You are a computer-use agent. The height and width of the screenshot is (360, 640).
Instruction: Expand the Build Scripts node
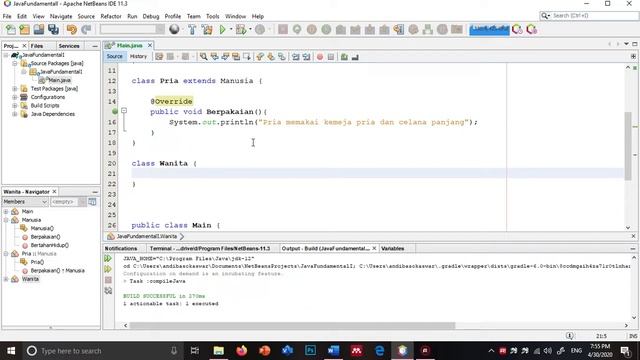click(x=15, y=105)
